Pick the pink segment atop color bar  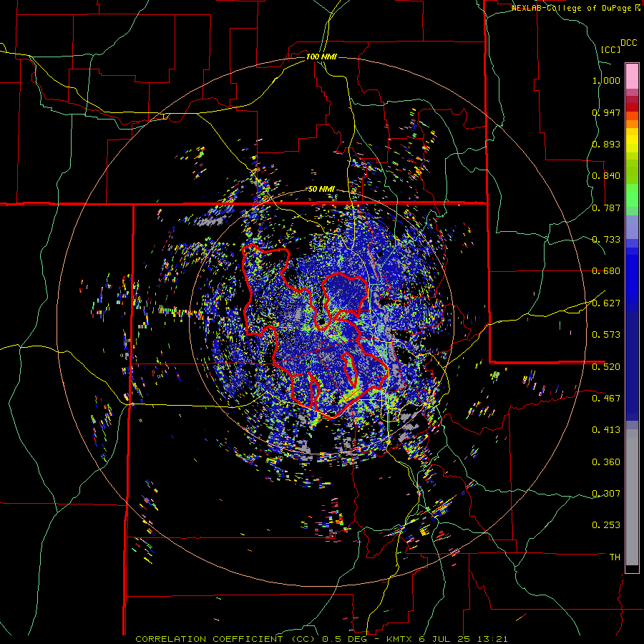[632, 76]
